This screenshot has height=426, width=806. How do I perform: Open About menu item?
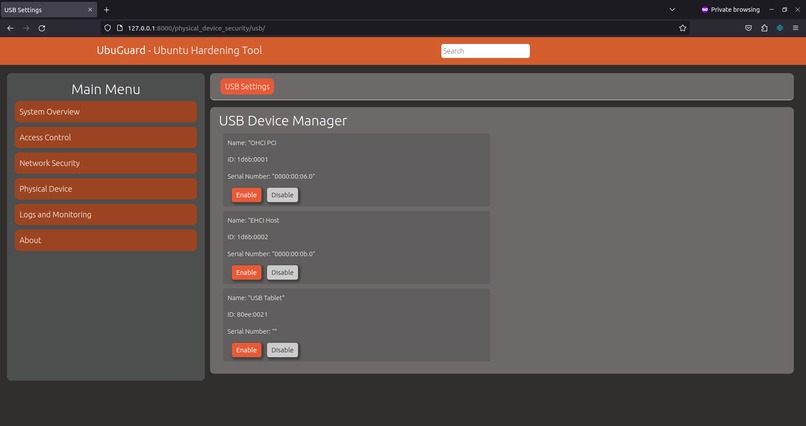[106, 240]
